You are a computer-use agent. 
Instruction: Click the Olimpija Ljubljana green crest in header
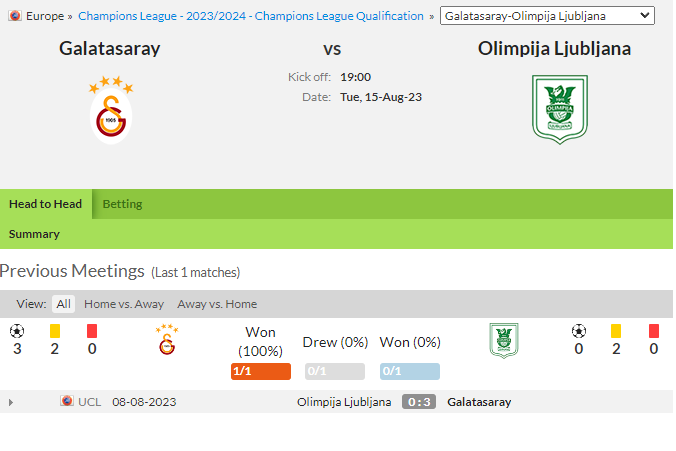[x=560, y=110]
